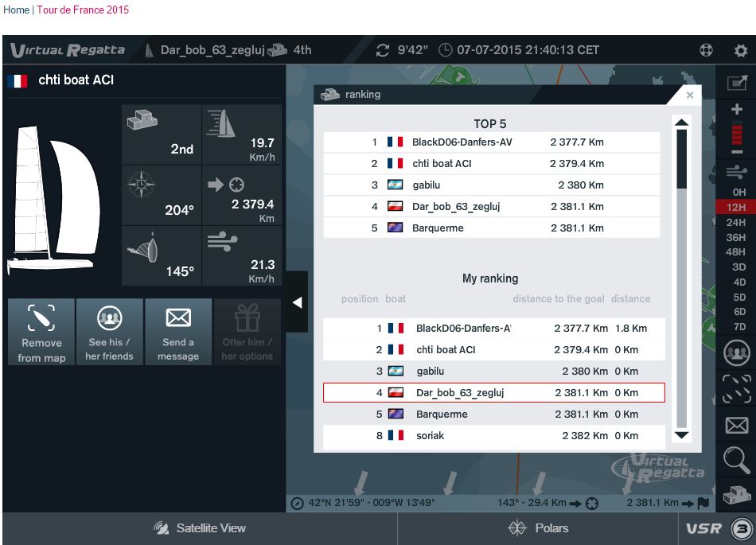This screenshot has height=545, width=756.
Task: Select the 36H wind forecast
Action: tap(736, 237)
